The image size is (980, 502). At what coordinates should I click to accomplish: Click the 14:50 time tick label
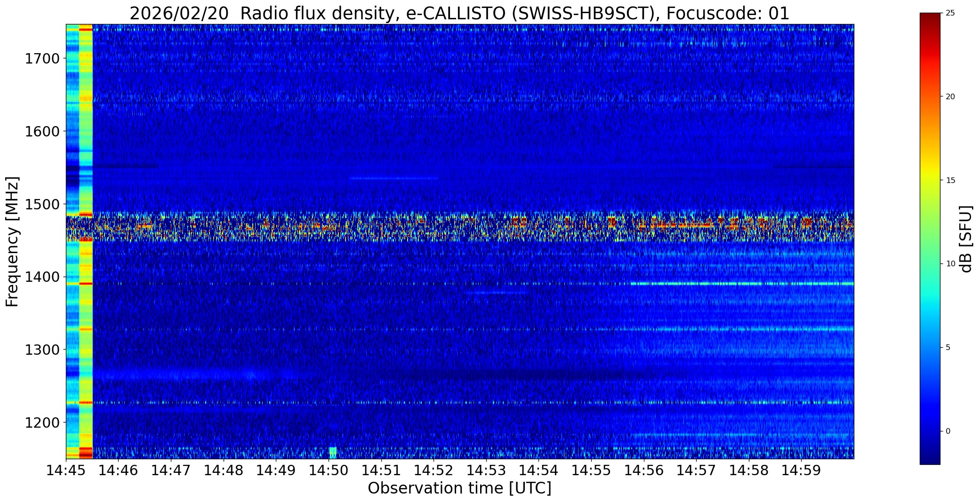(329, 470)
